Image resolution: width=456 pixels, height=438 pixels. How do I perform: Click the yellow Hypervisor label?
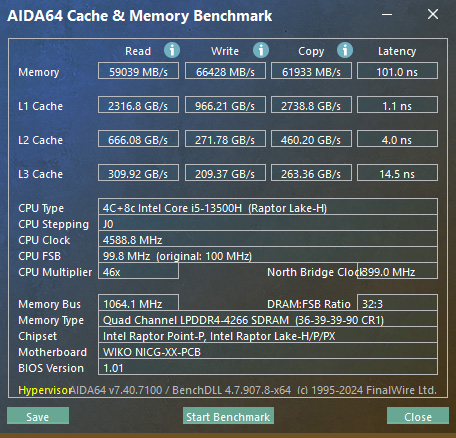(45, 390)
